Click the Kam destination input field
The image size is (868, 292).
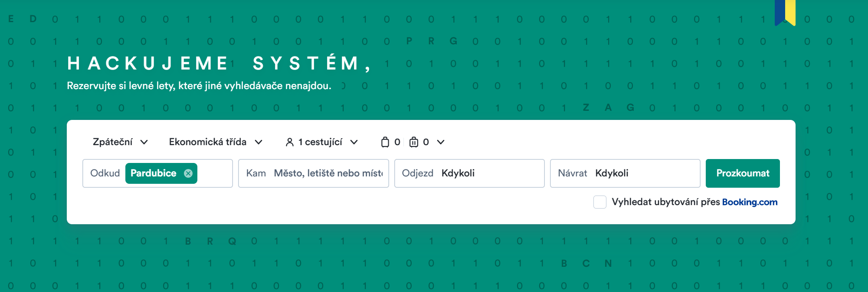point(328,173)
